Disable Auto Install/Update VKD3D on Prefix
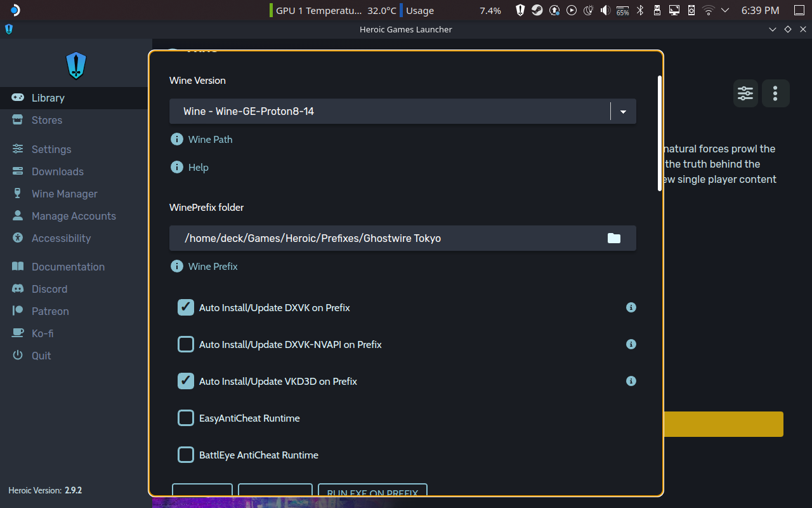The width and height of the screenshot is (812, 508). tap(186, 381)
